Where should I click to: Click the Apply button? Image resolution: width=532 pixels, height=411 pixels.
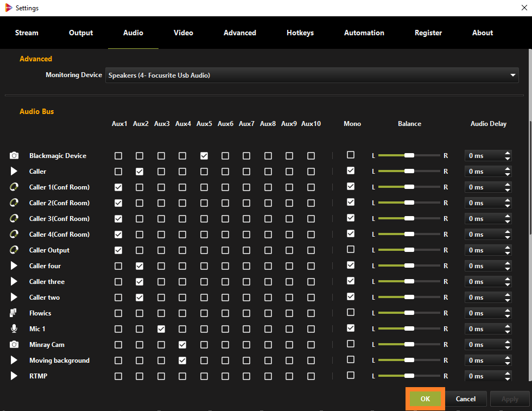tap(510, 399)
